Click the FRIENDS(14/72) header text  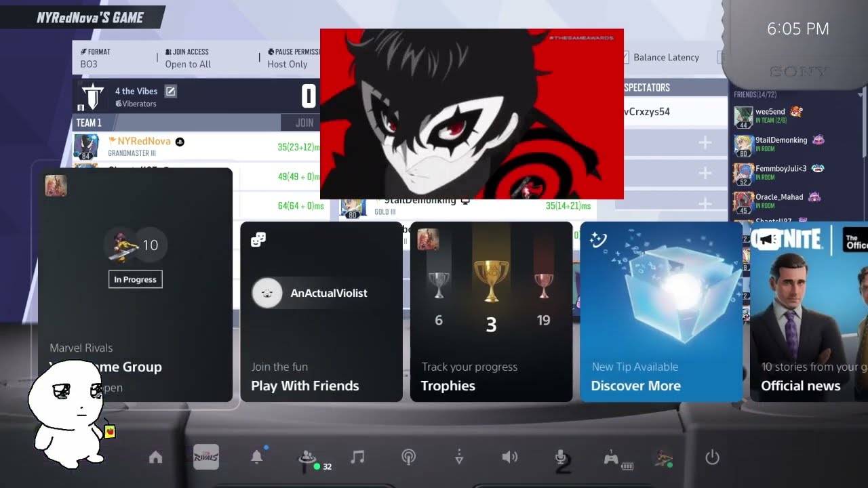pyautogui.click(x=756, y=94)
